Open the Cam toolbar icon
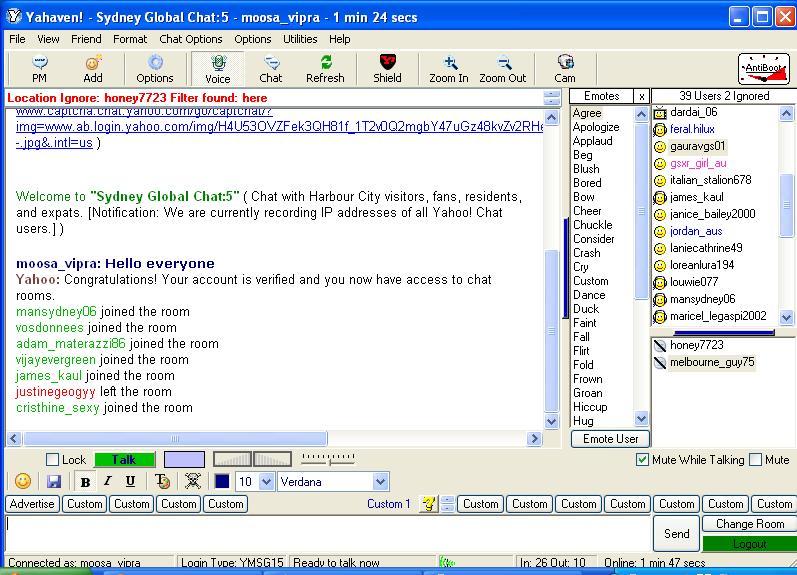This screenshot has width=797, height=575. 565,69
